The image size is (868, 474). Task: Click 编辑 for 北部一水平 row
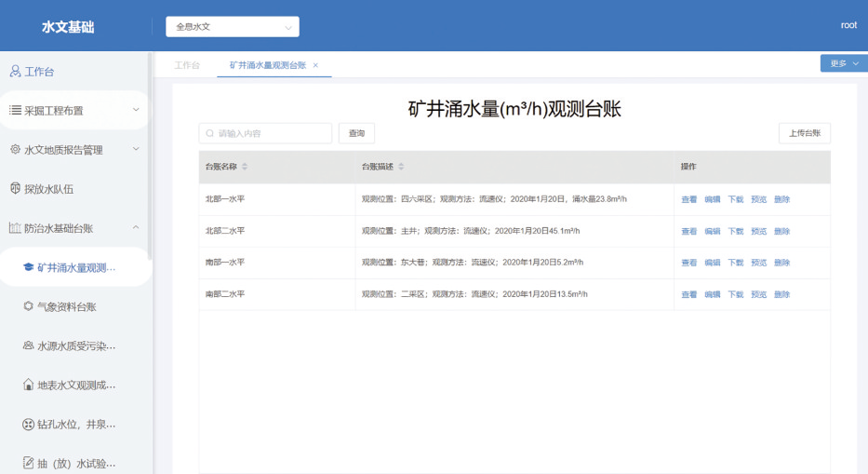(x=713, y=199)
